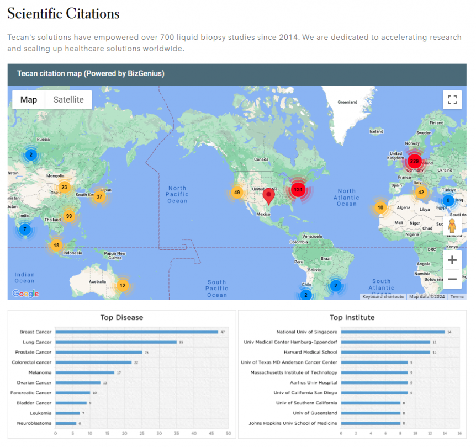Image resolution: width=476 pixels, height=448 pixels.
Task: Open the 12 cluster over Australia
Action: 122,285
